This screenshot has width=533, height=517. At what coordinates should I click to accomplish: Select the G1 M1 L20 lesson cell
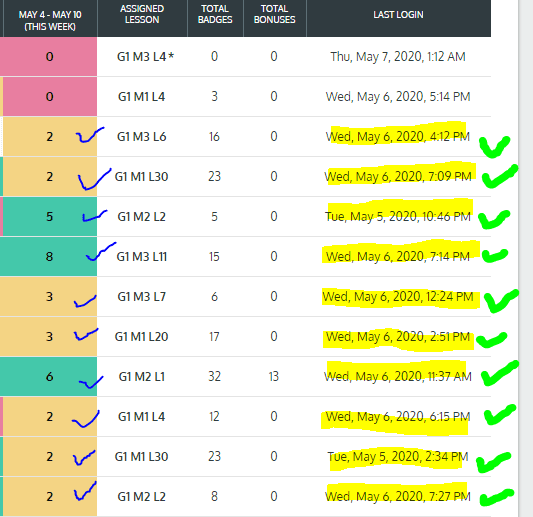click(142, 337)
